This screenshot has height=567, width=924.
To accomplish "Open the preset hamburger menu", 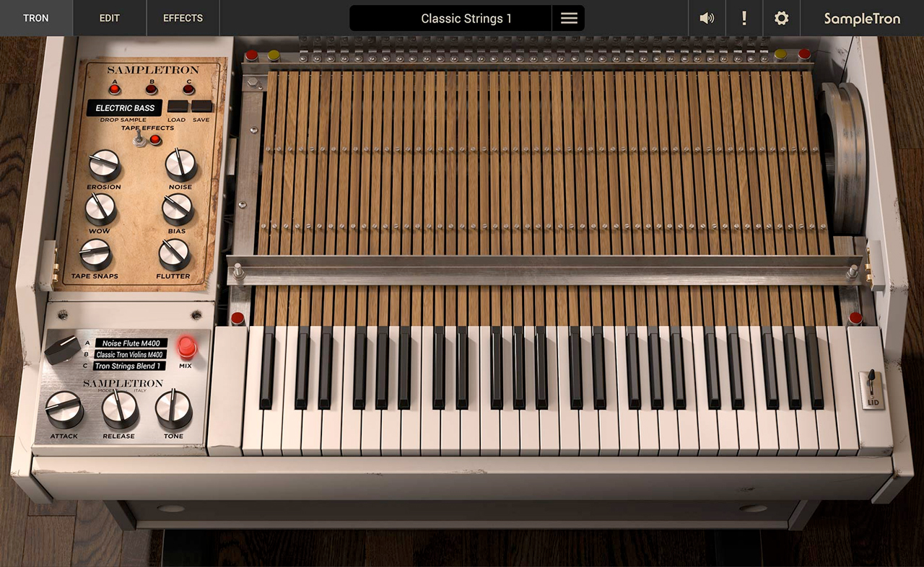I will [569, 19].
